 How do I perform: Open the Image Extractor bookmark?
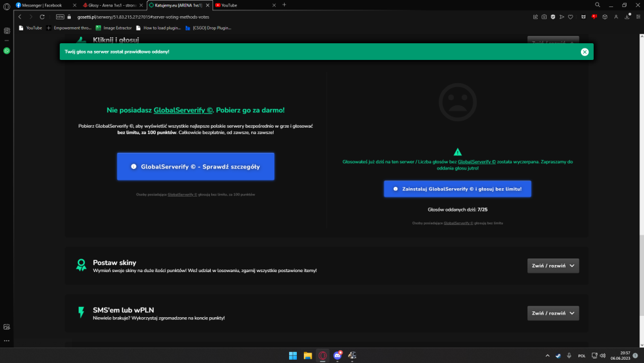(114, 28)
